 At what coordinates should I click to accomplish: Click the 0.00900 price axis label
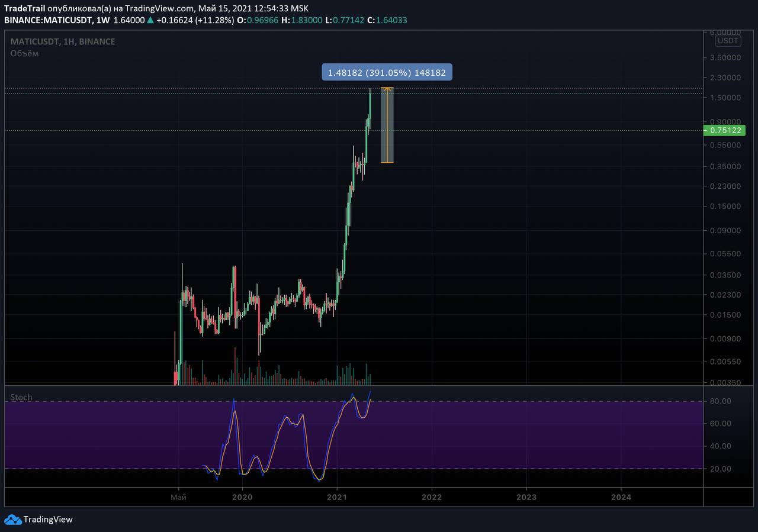[x=725, y=339]
